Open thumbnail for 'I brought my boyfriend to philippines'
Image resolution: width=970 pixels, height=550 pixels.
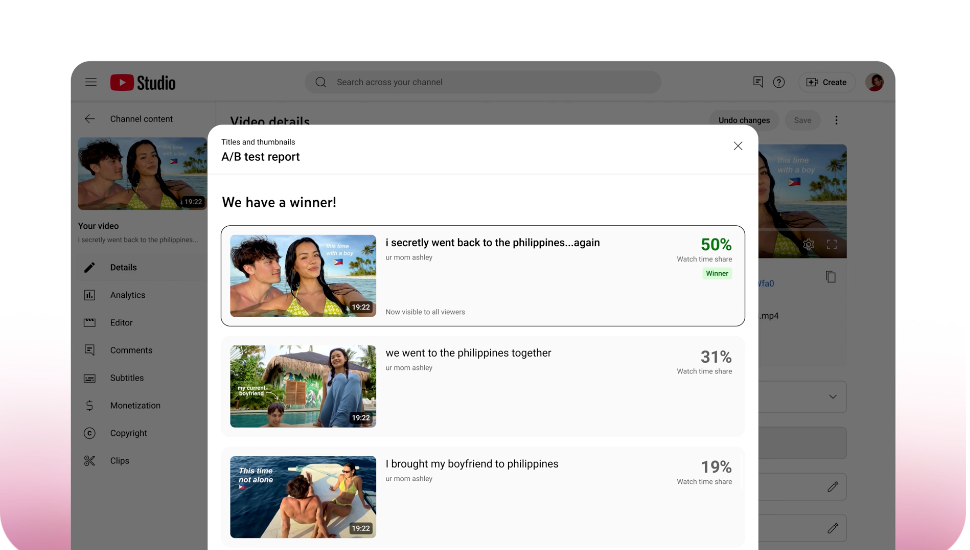click(303, 497)
